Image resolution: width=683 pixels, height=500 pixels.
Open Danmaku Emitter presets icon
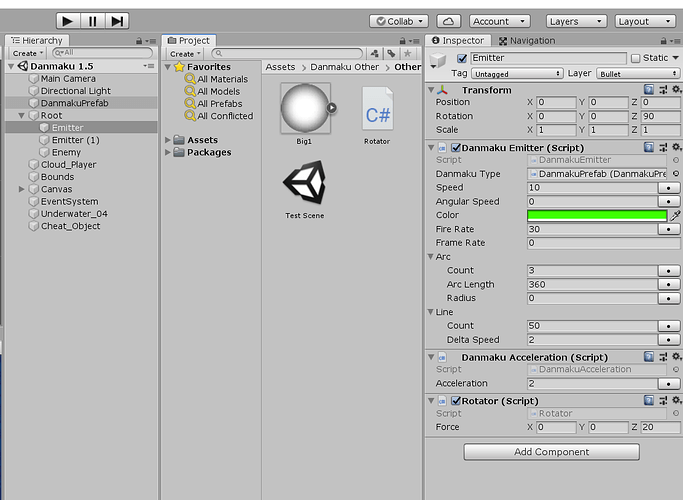point(663,147)
